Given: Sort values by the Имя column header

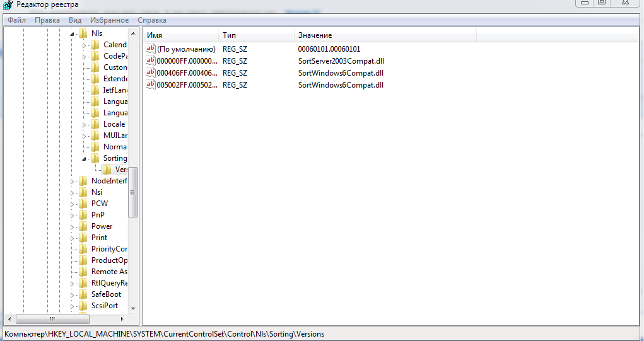Looking at the screenshot, I should (180, 35).
